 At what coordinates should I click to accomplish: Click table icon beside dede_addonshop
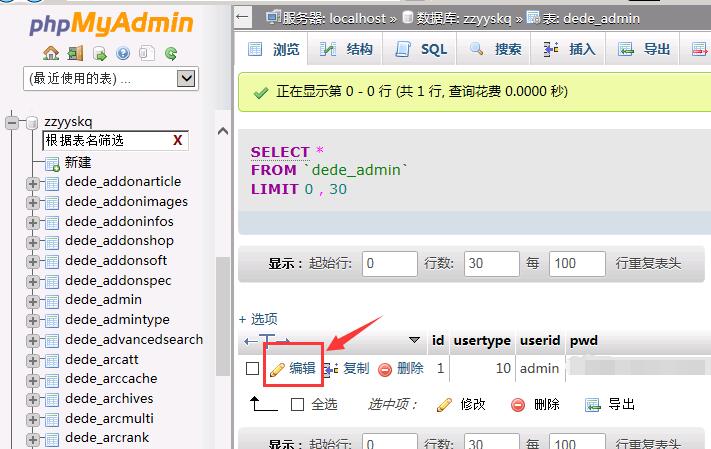click(52, 242)
